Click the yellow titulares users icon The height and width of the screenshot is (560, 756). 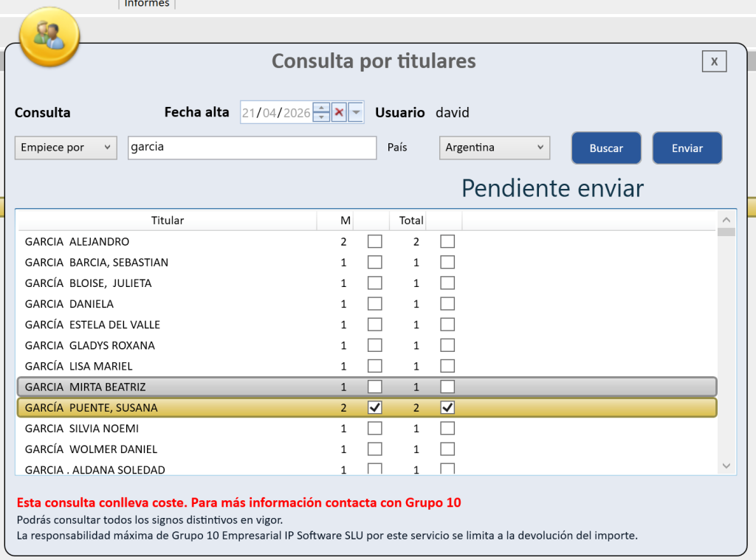[x=49, y=36]
